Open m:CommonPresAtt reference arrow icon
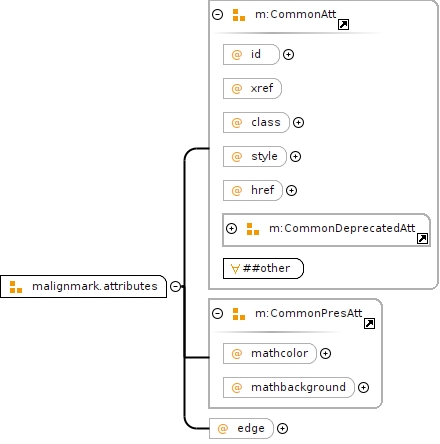The image size is (440, 444). [x=369, y=323]
